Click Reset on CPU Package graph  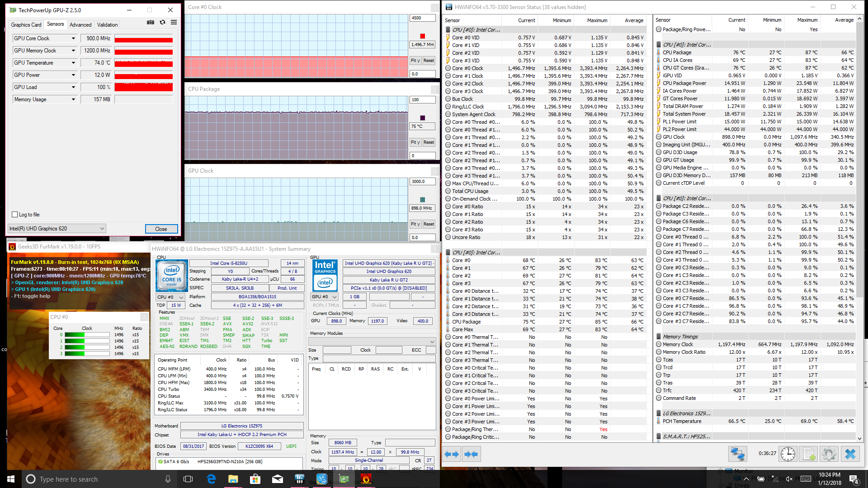pyautogui.click(x=429, y=142)
